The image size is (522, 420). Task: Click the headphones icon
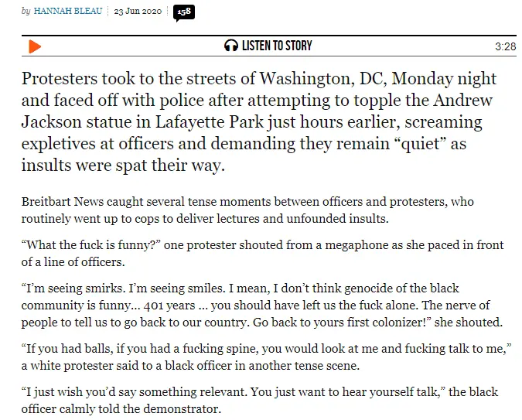(230, 46)
